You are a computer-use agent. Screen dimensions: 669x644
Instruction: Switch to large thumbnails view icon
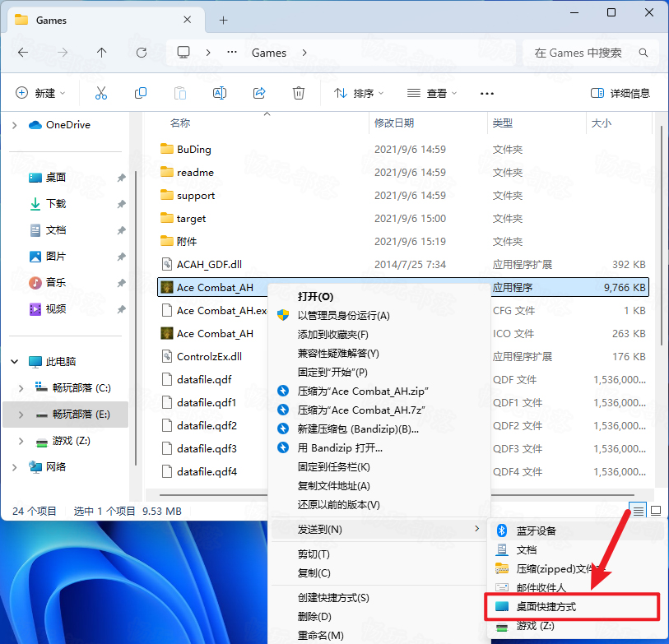(x=656, y=510)
